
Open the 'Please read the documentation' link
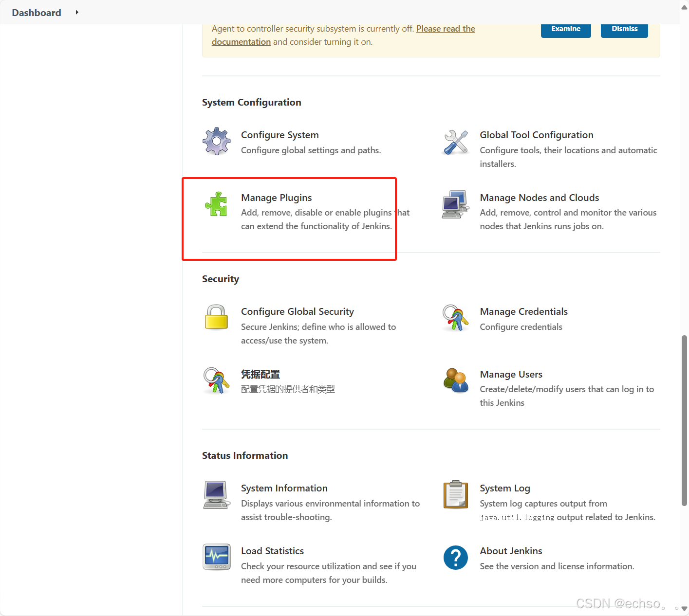tap(446, 29)
